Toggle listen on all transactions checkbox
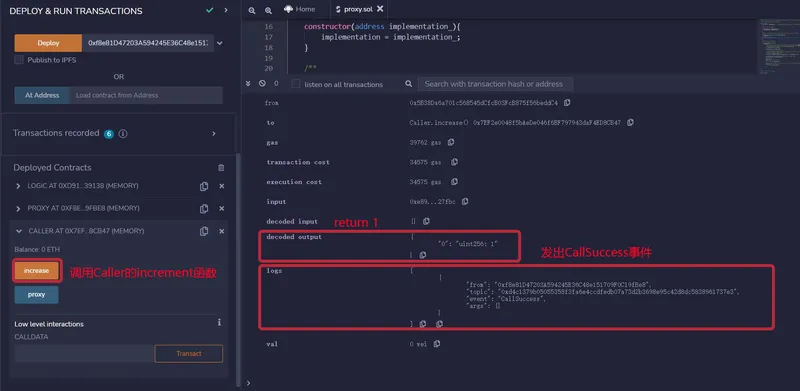This screenshot has height=391, width=800. point(295,84)
